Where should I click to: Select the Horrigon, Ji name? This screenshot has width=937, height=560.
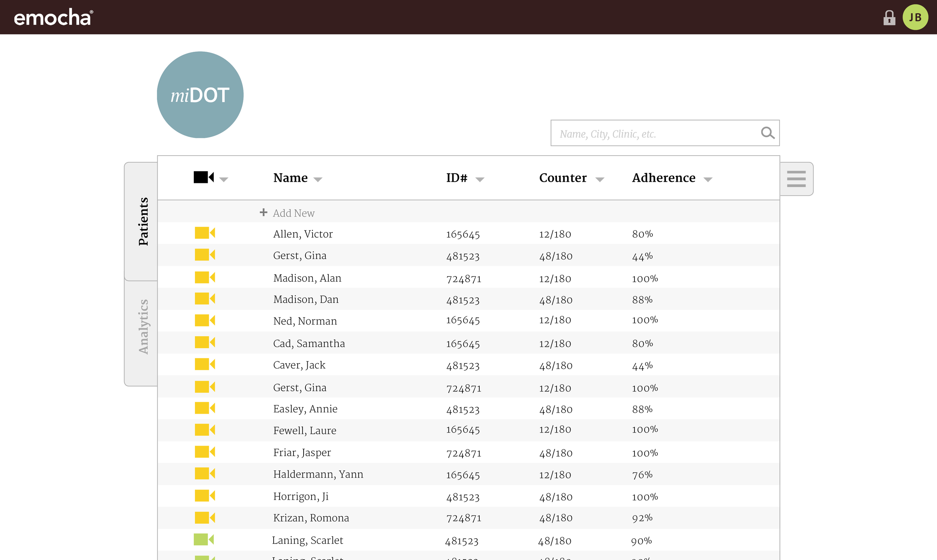(x=301, y=496)
